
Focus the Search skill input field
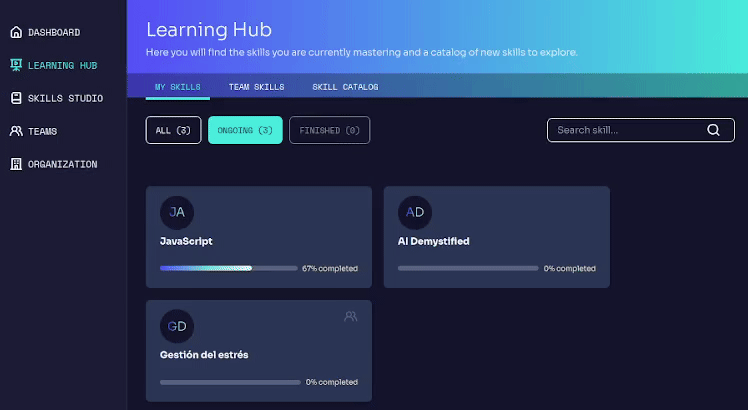click(625, 130)
